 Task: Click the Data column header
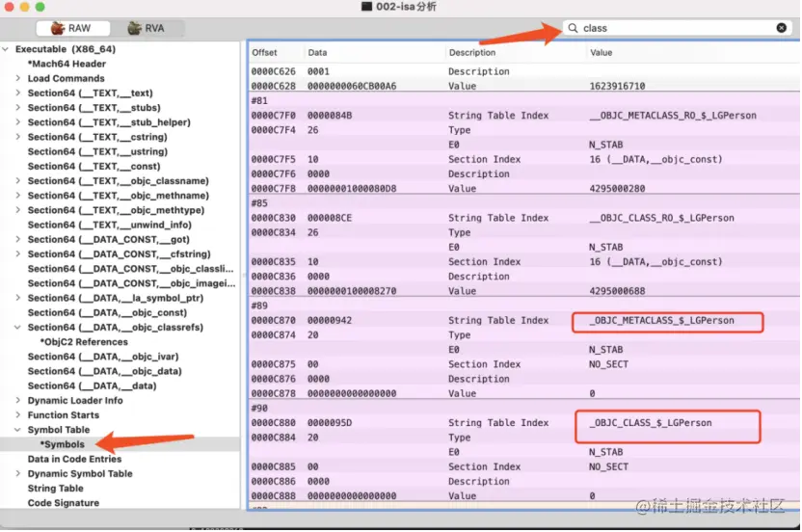(x=317, y=53)
